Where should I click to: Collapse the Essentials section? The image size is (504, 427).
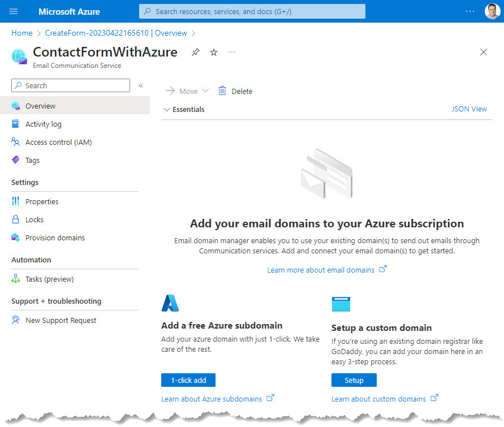(x=167, y=109)
